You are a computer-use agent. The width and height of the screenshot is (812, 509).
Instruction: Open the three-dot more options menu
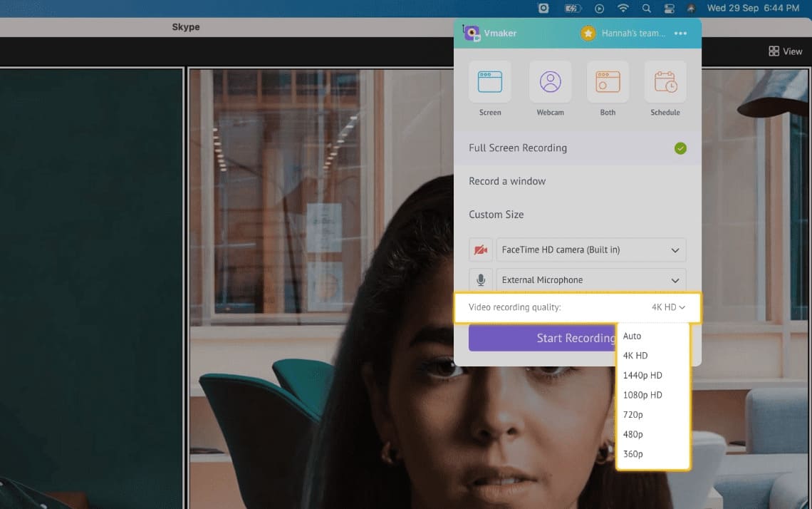point(680,34)
